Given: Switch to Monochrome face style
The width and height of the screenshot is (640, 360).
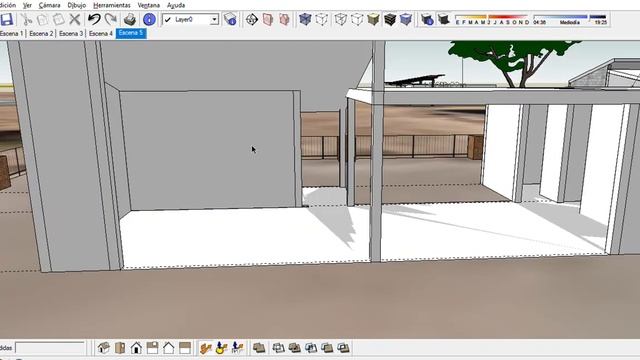Looking at the screenshot, I should click(x=406, y=19).
